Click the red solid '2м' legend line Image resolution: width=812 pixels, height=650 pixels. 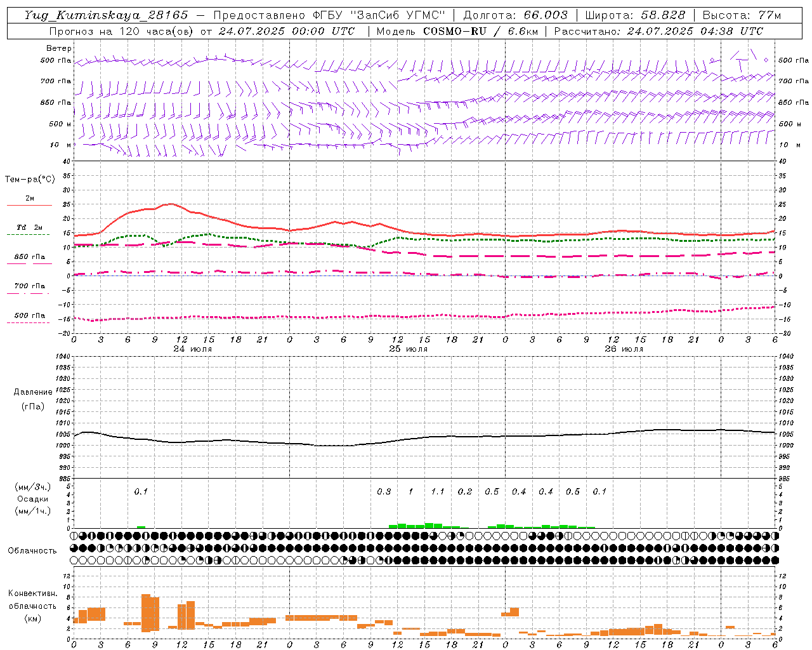pos(29,205)
